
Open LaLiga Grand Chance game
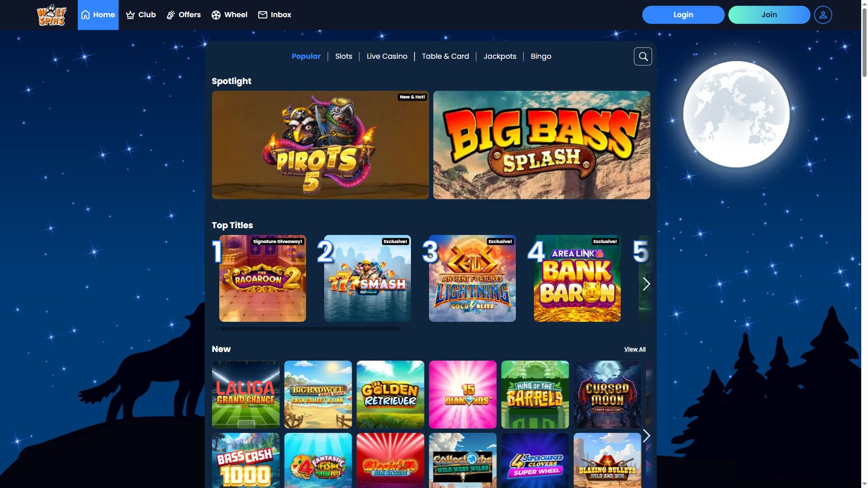pos(246,394)
